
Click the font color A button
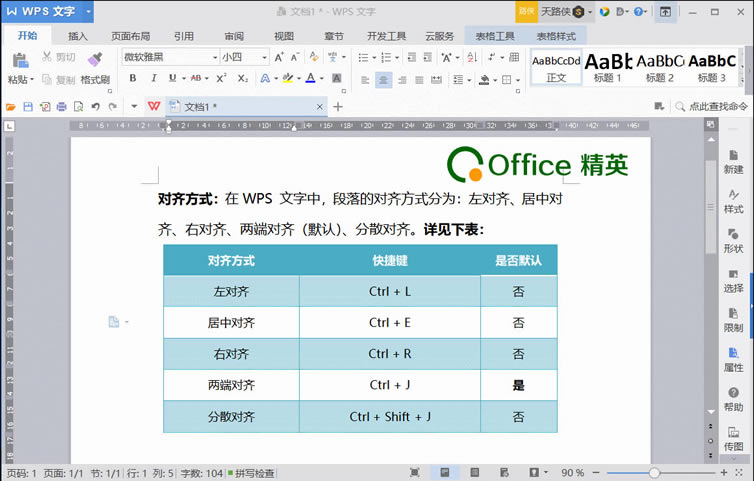(311, 78)
